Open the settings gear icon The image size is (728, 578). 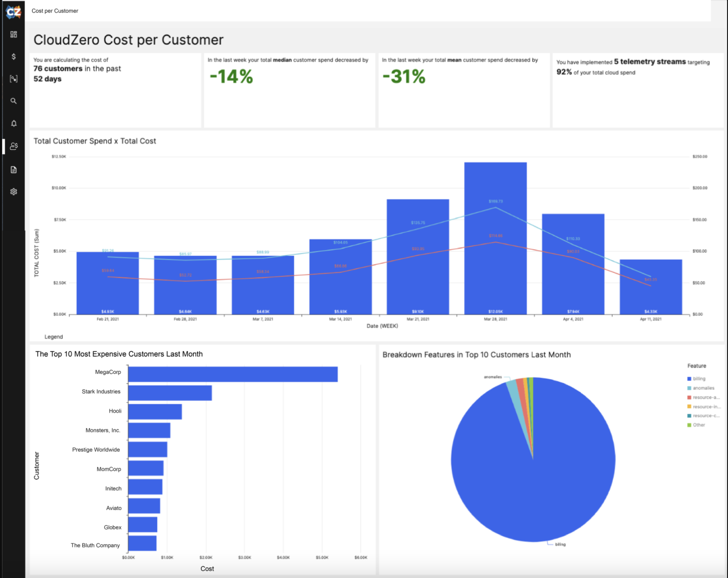14,192
